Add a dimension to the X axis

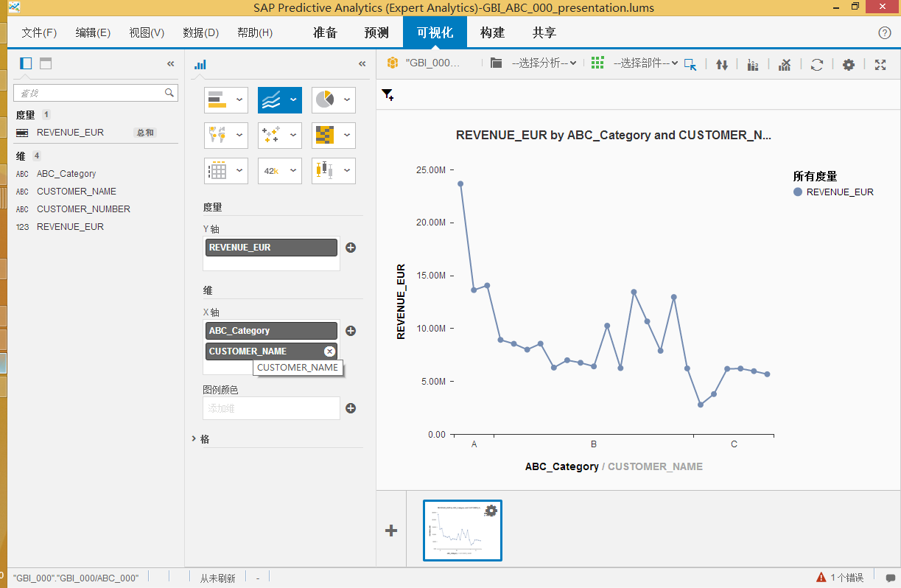[351, 331]
